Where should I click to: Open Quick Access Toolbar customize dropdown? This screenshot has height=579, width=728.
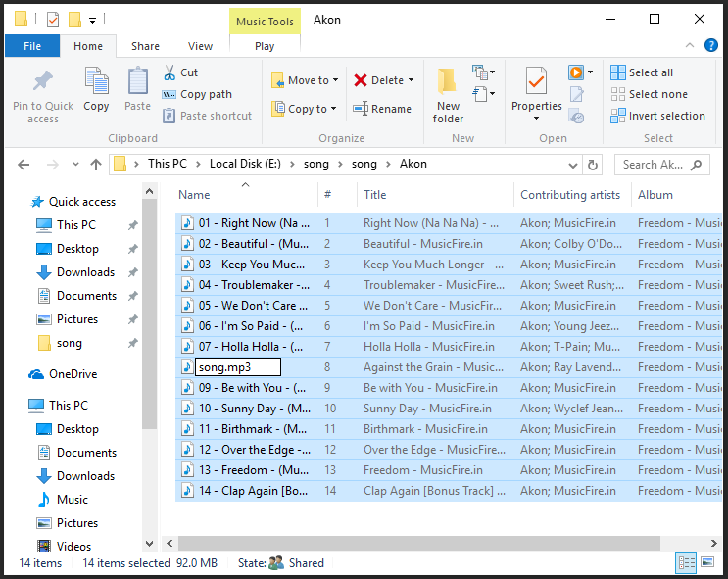[x=93, y=20]
